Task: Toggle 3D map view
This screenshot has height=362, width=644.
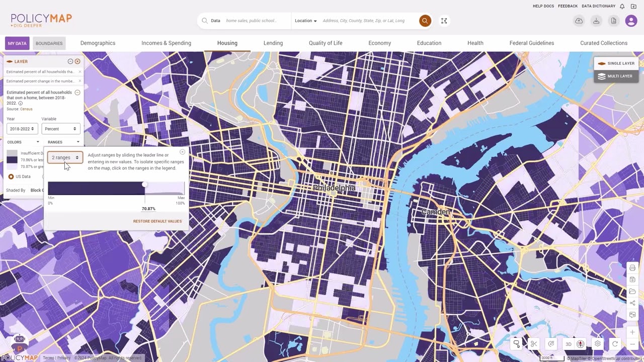Action: point(569,344)
